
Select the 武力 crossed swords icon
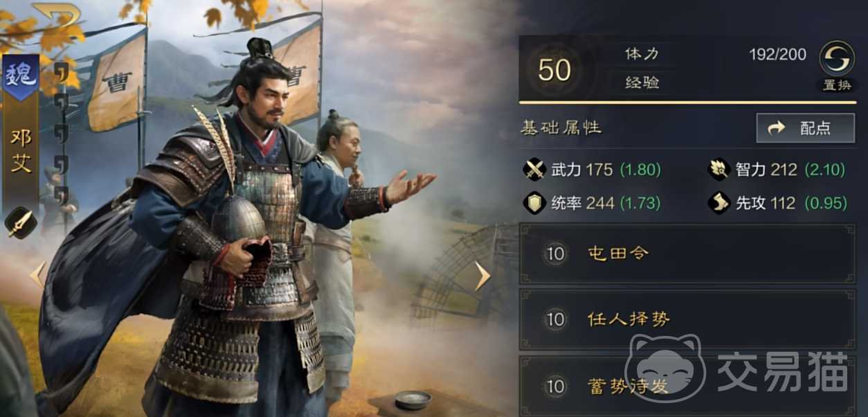point(534,170)
